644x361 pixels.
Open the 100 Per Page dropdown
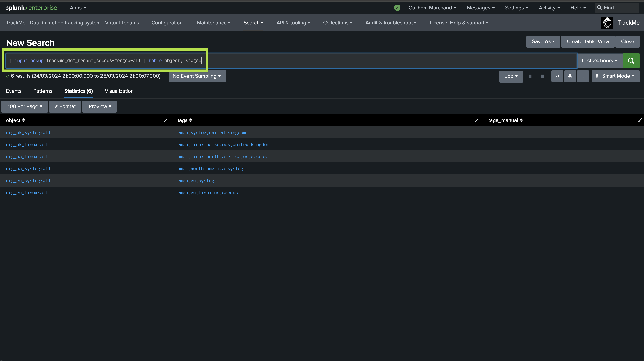click(x=25, y=106)
